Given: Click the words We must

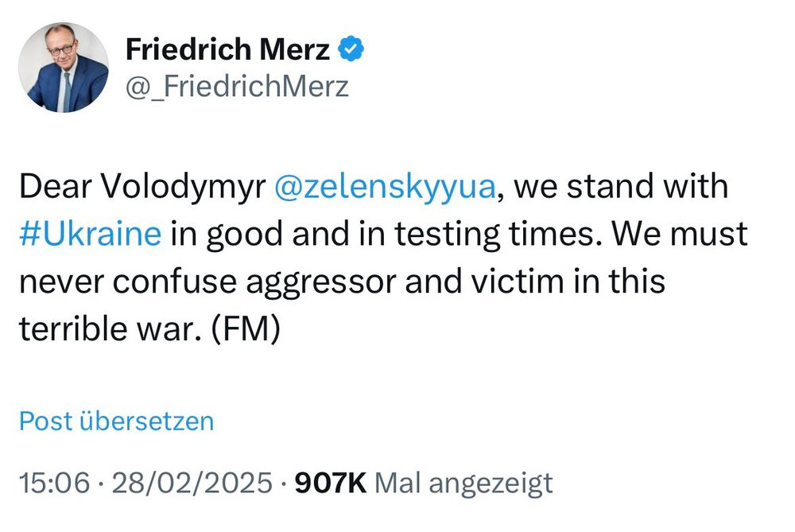Looking at the screenshot, I should 680,233.
